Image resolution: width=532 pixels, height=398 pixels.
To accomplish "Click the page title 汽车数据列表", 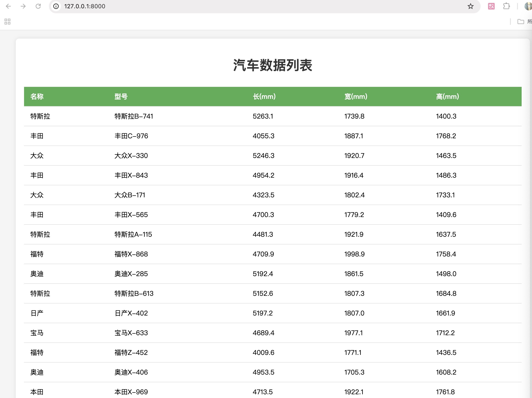I will click(x=273, y=65).
